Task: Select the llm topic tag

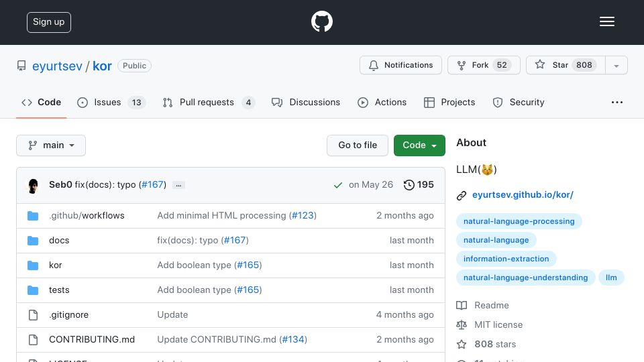Action: 611,278
